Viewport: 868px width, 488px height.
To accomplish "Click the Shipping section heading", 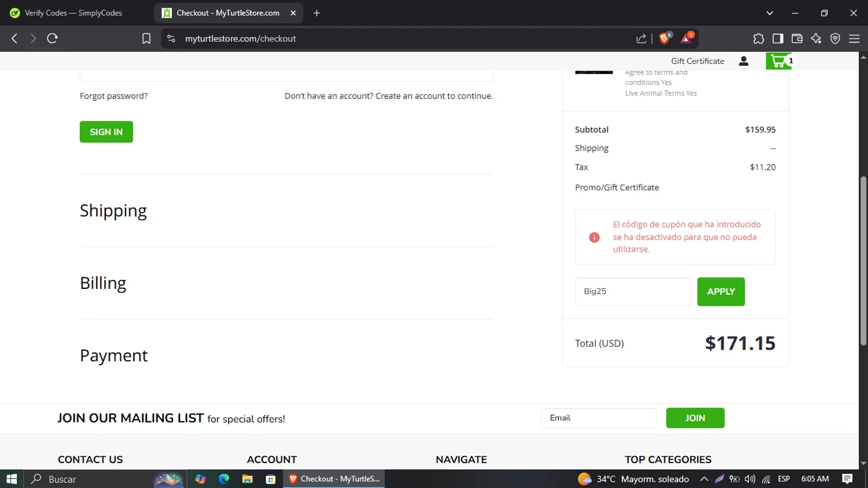I will click(x=113, y=211).
